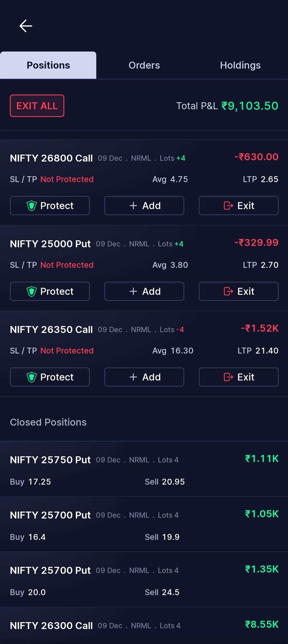
Task: Select the Positions tab
Action: 48,65
